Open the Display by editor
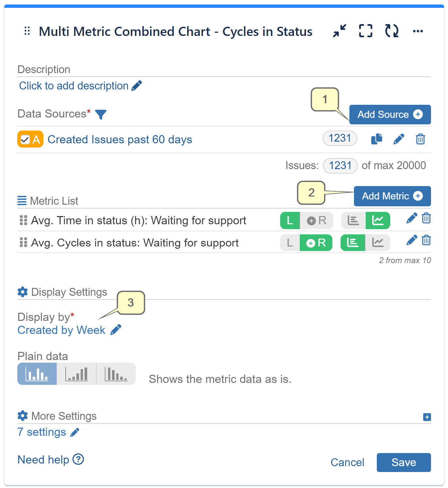The height and width of the screenshot is (488, 448). [x=116, y=330]
